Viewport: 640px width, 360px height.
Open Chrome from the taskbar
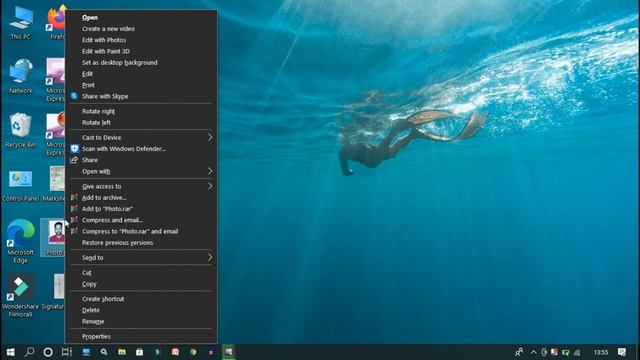[193, 352]
